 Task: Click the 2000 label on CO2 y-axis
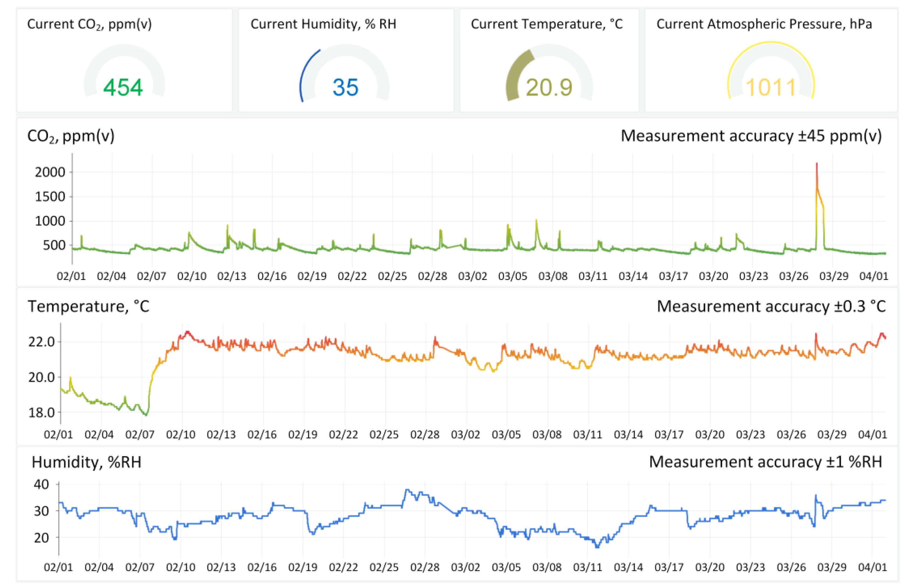pyautogui.click(x=50, y=172)
